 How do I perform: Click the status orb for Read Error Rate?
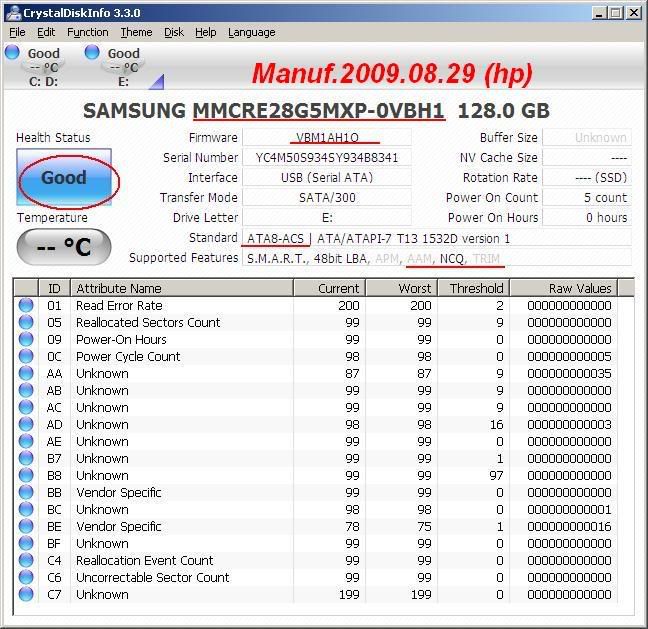[x=26, y=305]
